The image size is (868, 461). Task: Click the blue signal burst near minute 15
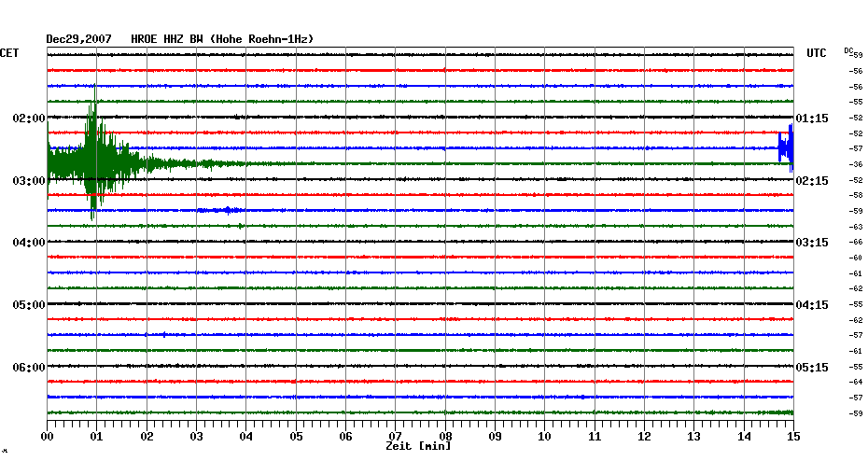pyautogui.click(x=786, y=148)
